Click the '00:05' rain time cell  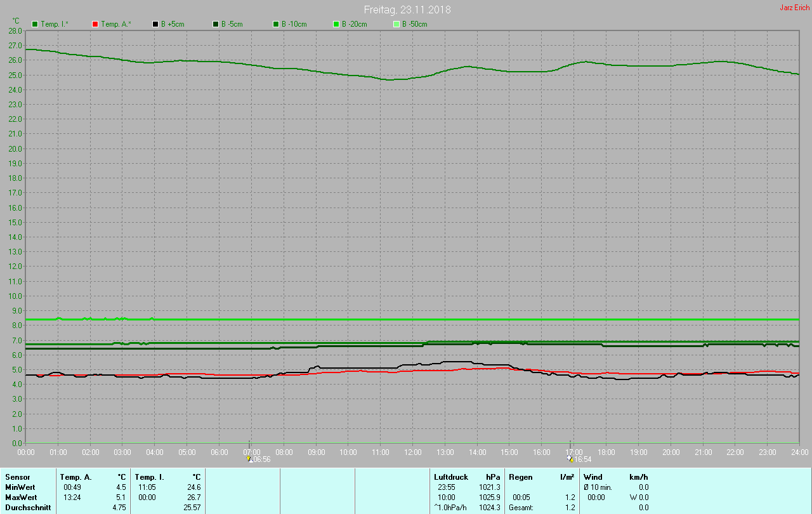521,498
